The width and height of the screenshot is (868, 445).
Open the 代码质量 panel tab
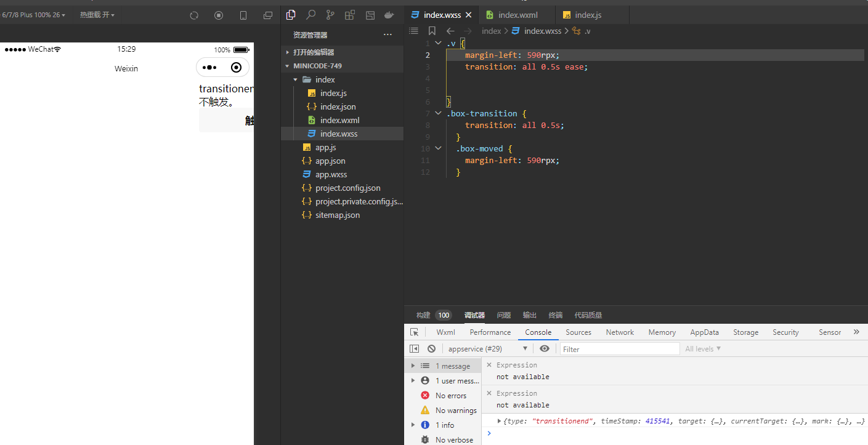point(588,315)
